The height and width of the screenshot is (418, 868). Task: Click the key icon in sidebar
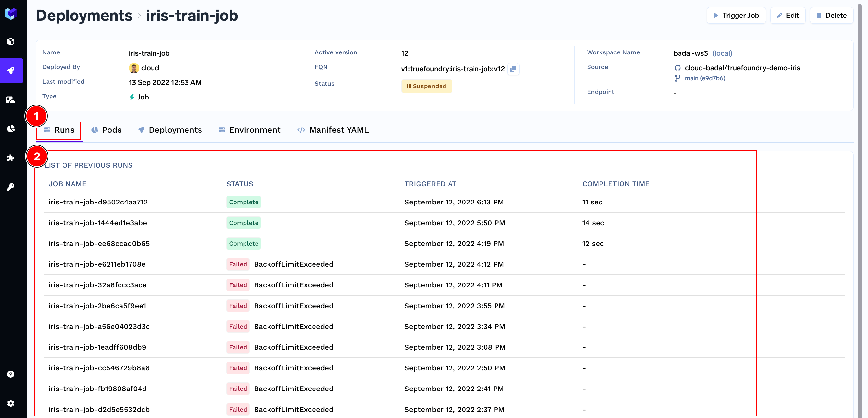11,187
